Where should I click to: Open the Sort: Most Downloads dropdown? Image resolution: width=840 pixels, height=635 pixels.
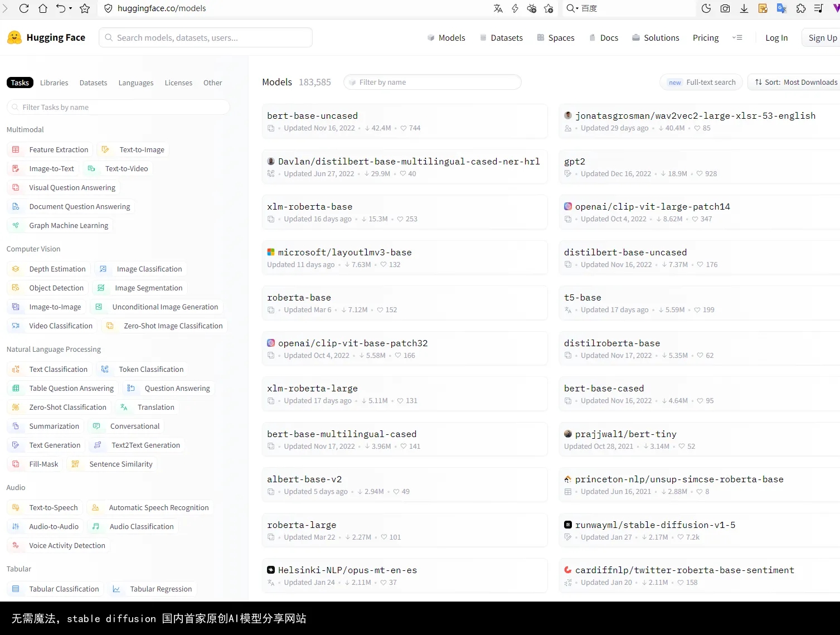click(795, 82)
